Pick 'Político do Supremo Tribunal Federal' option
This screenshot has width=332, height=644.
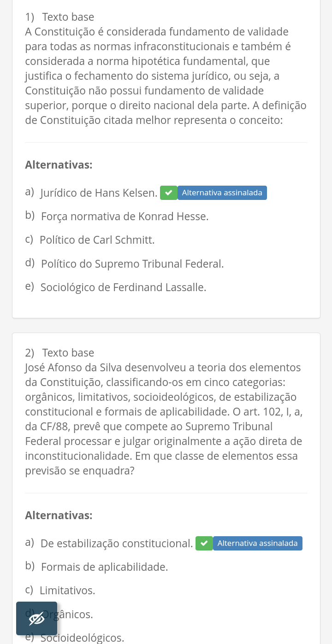tap(132, 264)
